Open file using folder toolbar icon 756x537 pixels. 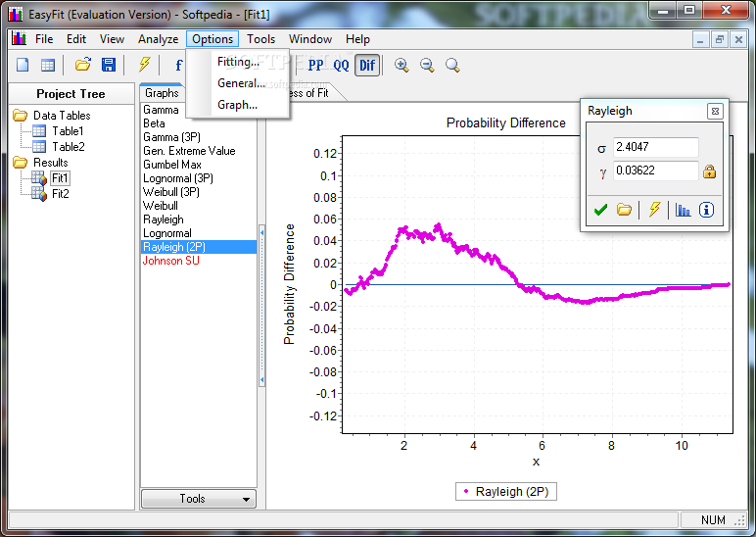click(83, 65)
